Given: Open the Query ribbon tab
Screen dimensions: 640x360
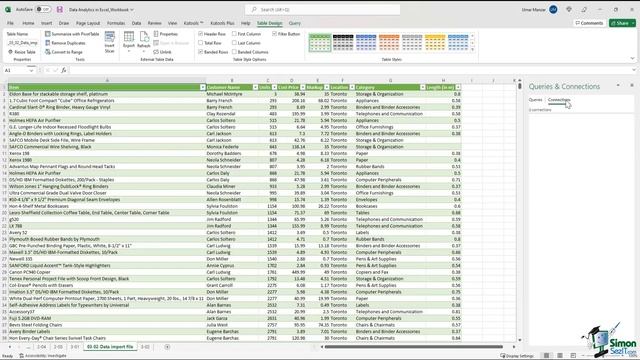Looking at the screenshot, I should pyautogui.click(x=294, y=23).
